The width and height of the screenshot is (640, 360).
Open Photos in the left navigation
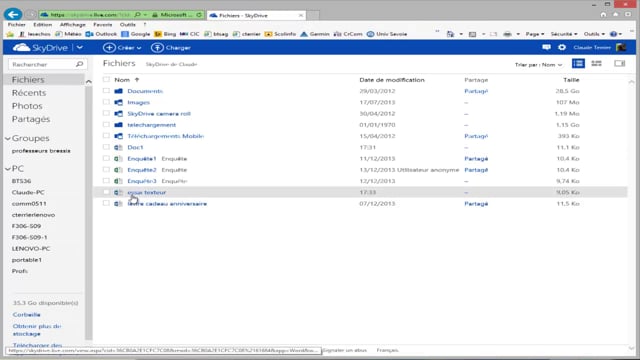27,106
